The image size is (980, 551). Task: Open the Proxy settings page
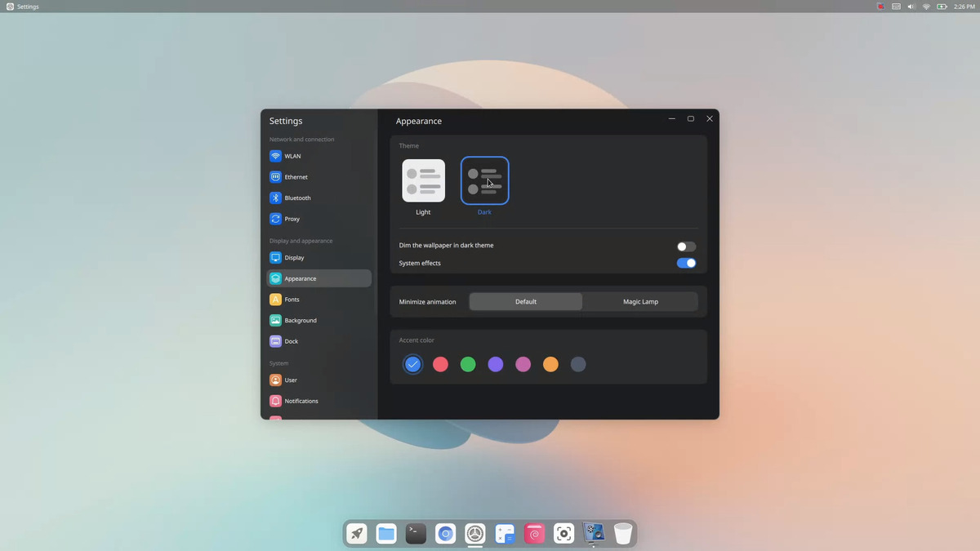[x=318, y=219]
